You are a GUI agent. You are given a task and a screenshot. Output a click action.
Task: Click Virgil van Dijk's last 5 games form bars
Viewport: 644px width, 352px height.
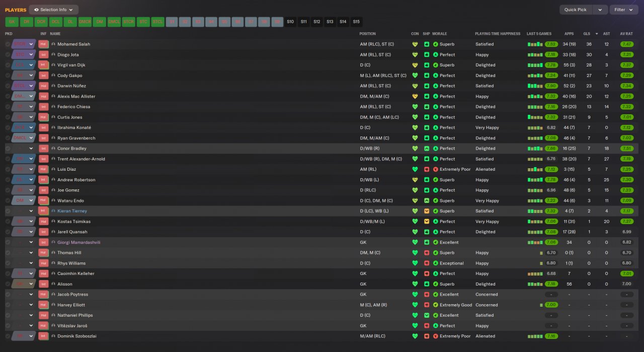tap(535, 65)
